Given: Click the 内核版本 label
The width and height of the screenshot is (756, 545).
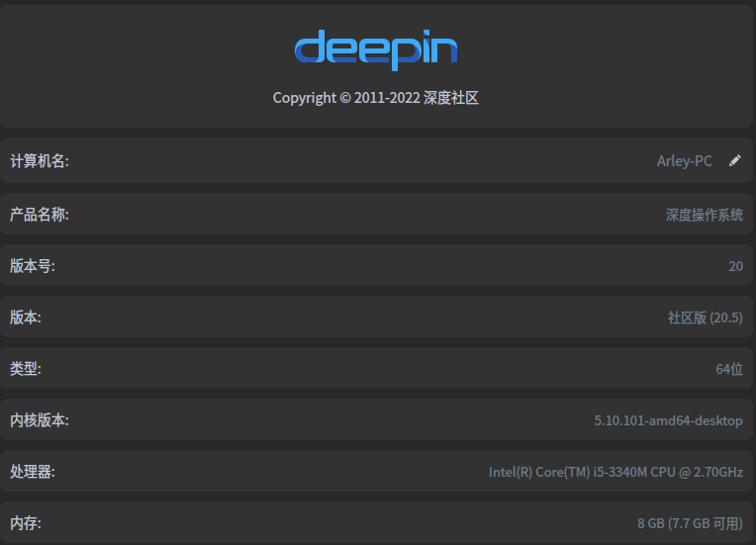Looking at the screenshot, I should (40, 420).
